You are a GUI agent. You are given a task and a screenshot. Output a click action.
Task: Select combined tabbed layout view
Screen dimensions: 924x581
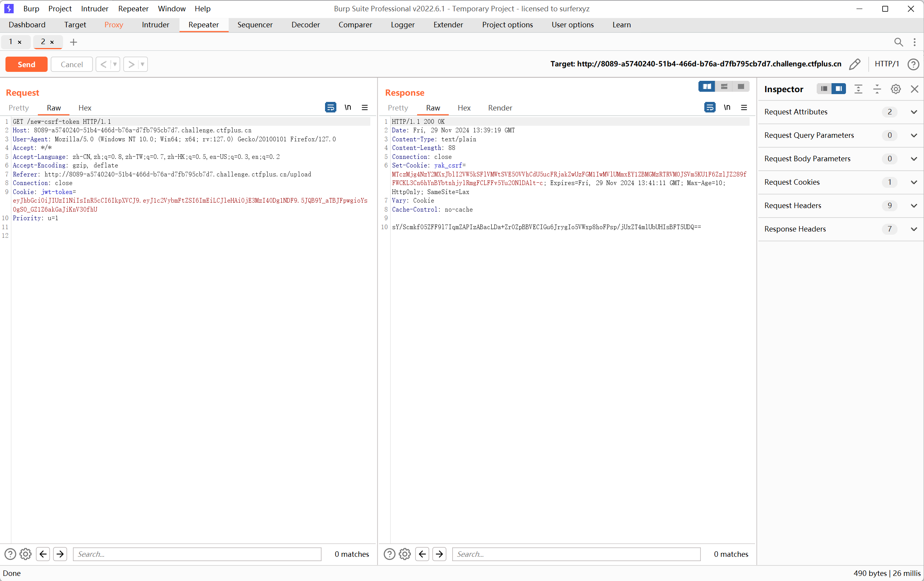pyautogui.click(x=741, y=87)
